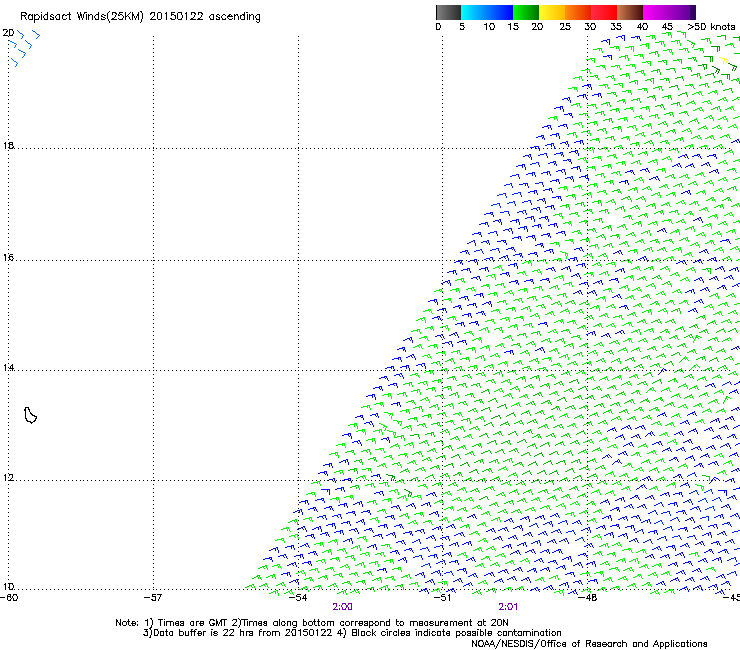Click the light-blue wind barbs at latitude 20
Image resolution: width=740 pixels, height=650 pixels.
[x=25, y=47]
